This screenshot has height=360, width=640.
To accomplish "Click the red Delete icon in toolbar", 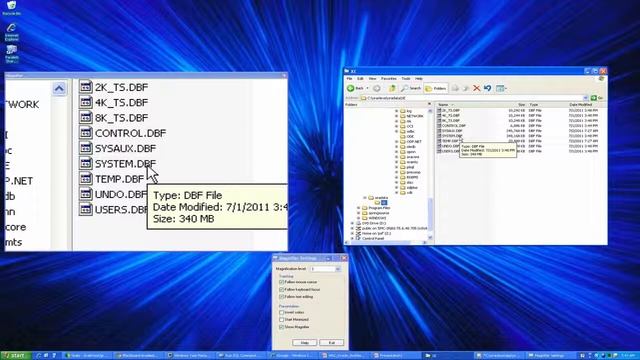I will [x=476, y=88].
